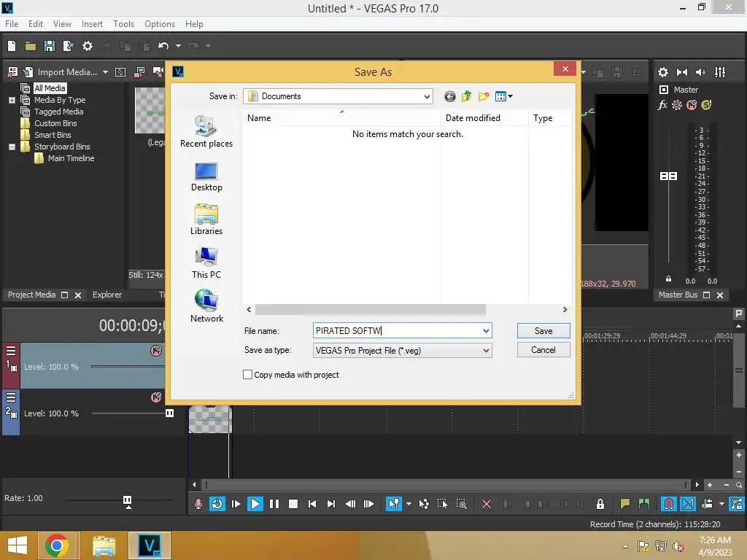
Task: Toggle track 1 compositing mode icon
Action: coord(156,351)
